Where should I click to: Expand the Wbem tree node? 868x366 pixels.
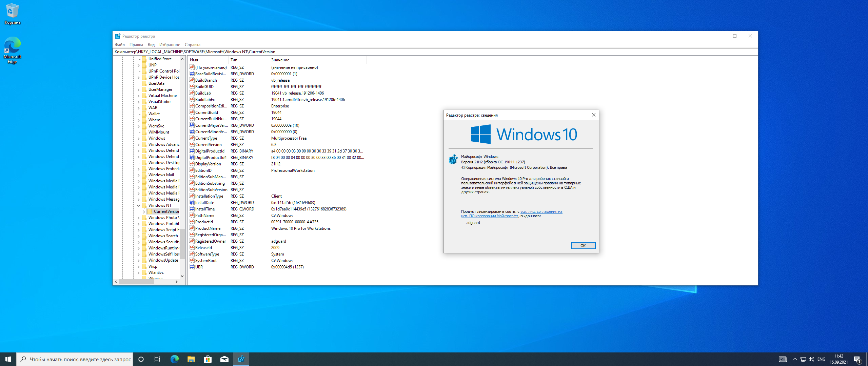(138, 120)
